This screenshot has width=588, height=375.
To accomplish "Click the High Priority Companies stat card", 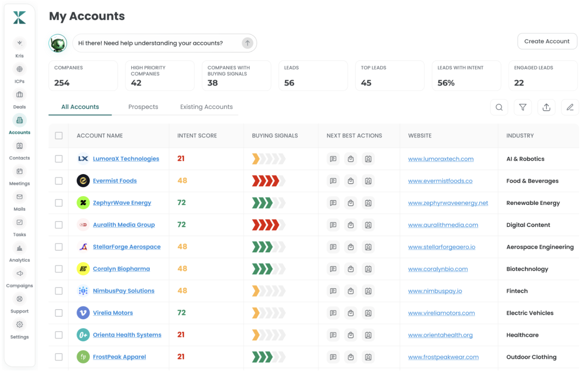I will (160, 76).
